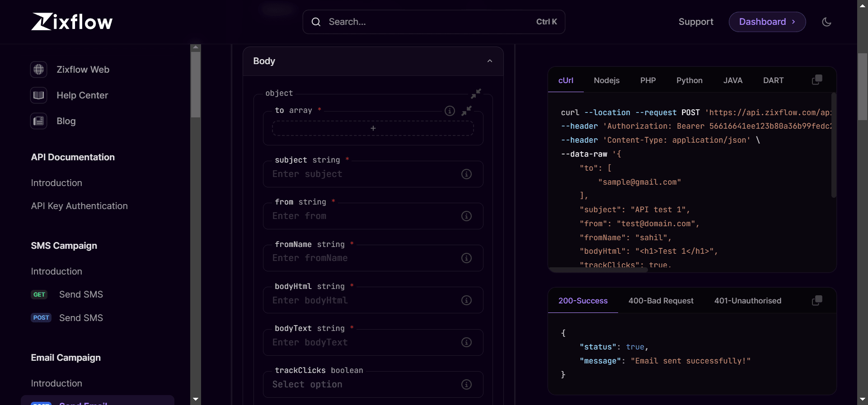Switch to the Python code tab

pos(689,80)
